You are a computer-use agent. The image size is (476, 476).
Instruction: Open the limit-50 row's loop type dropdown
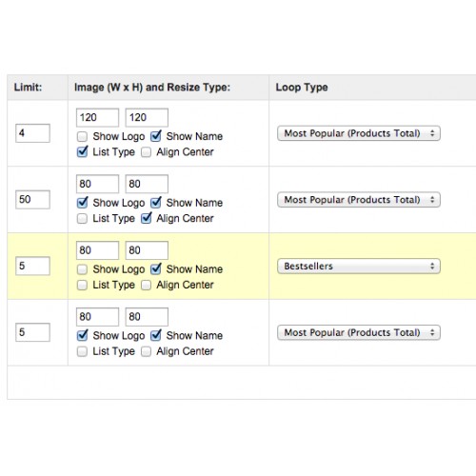click(x=359, y=200)
